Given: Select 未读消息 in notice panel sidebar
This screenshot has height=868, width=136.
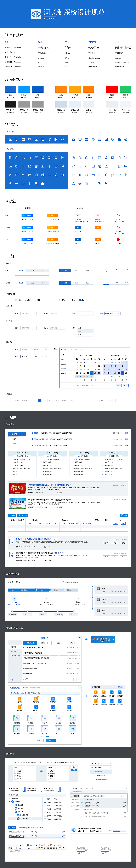Looking at the screenshot, I should (x=13, y=656).
